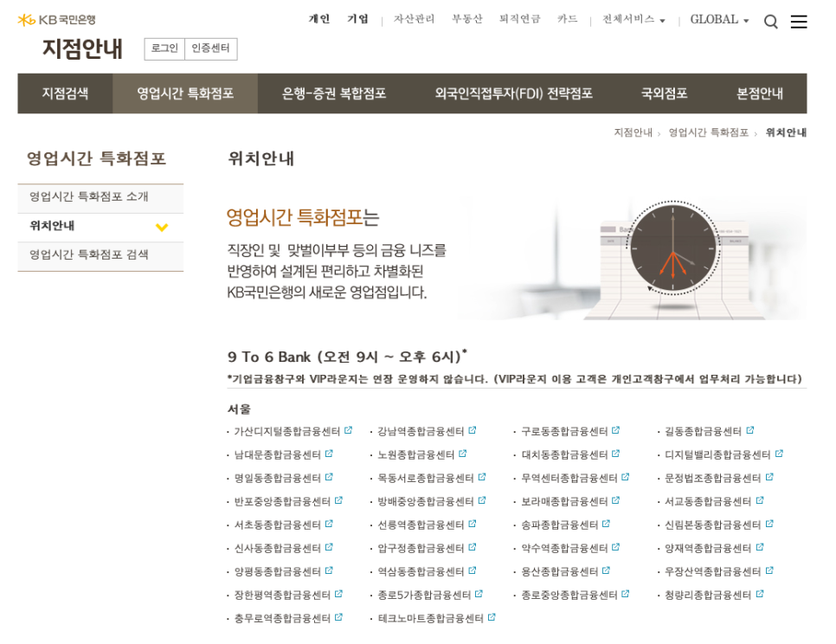Screen dimensions: 836x644
Task: Open the 청량리종합금융센터 branch link
Action: tap(708, 595)
